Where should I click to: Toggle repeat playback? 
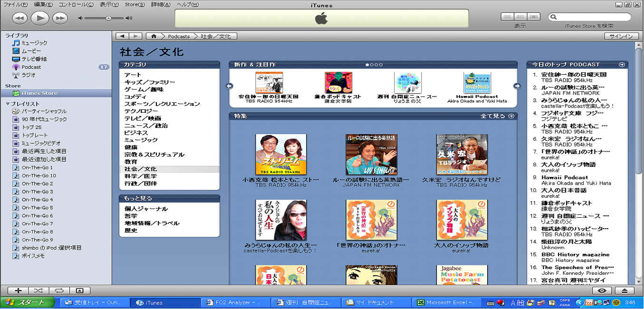point(59,290)
